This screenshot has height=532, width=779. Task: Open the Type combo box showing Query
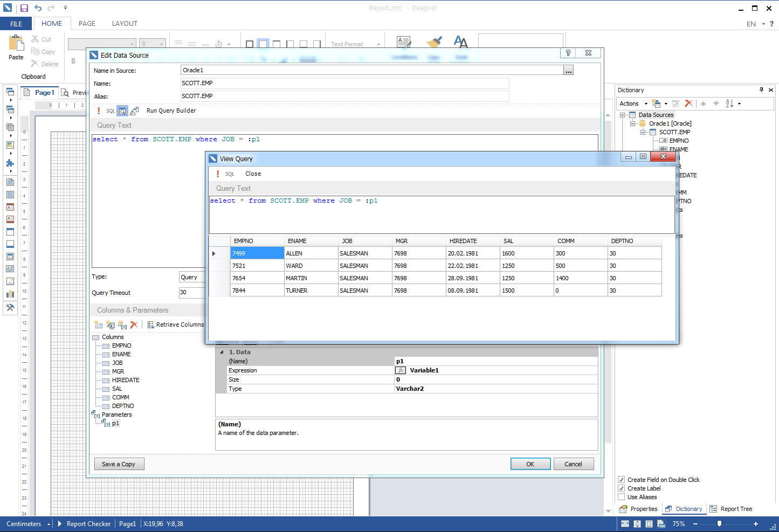click(192, 277)
